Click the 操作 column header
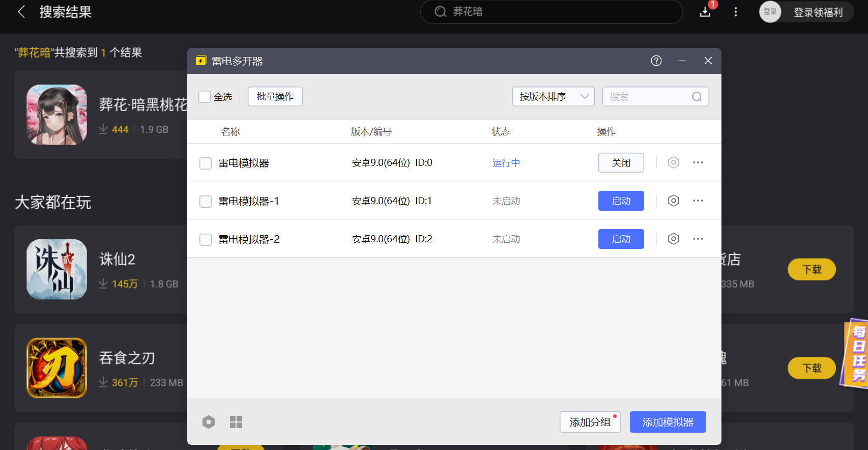Image resolution: width=868 pixels, height=450 pixels. [606, 132]
